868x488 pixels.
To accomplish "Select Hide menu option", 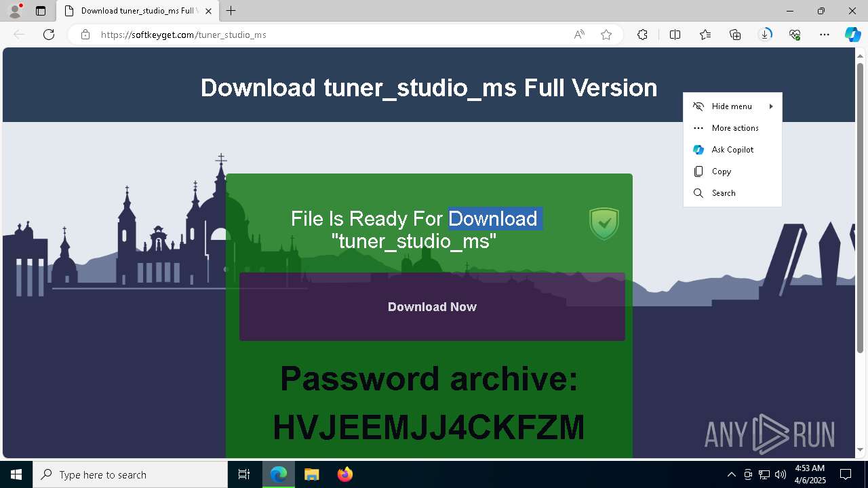I will 732,106.
